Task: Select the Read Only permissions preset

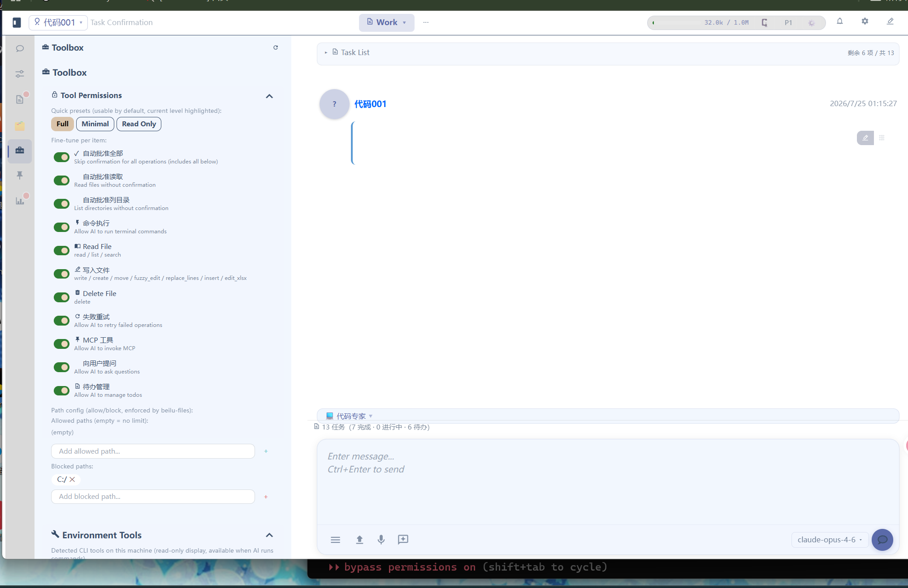Action: 139,124
